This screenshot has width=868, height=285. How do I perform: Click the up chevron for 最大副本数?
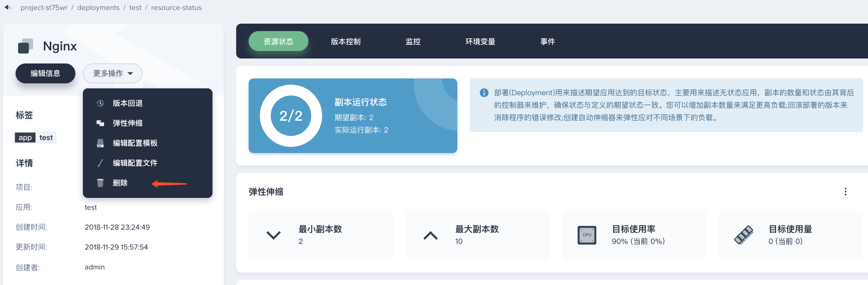click(x=430, y=235)
